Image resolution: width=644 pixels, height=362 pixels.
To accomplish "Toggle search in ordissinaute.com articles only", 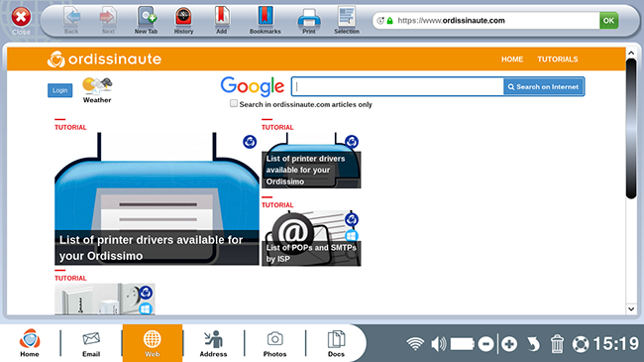I will (x=234, y=104).
